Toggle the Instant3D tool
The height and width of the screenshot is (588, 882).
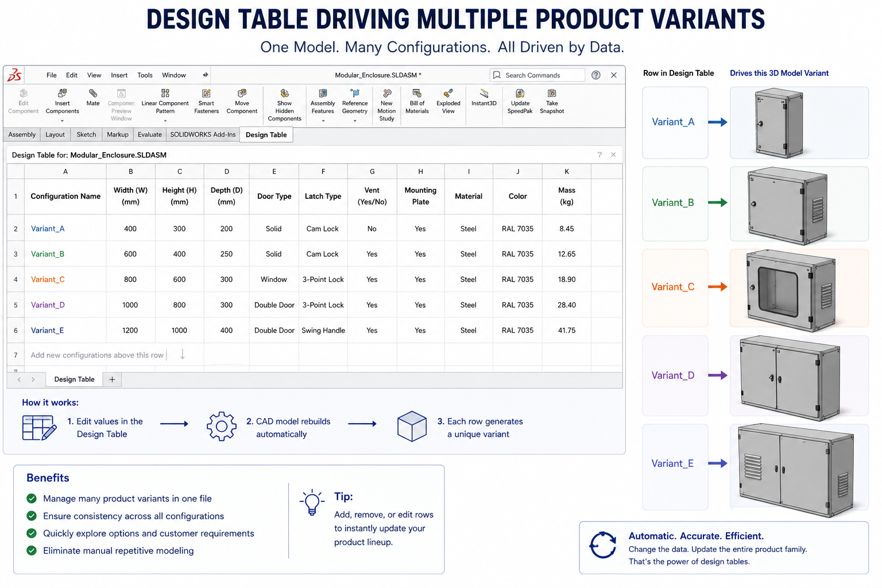pyautogui.click(x=483, y=97)
